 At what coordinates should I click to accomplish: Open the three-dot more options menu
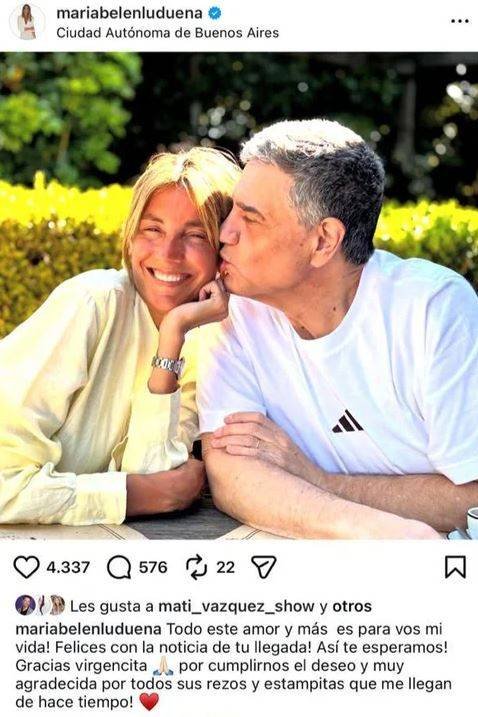click(459, 21)
